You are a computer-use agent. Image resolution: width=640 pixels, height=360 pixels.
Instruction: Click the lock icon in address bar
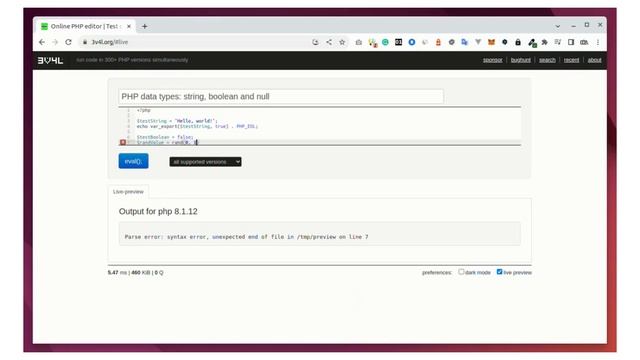click(x=85, y=42)
